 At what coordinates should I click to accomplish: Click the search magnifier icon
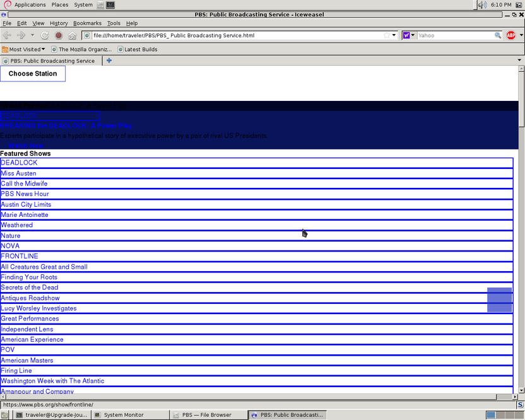(x=497, y=35)
